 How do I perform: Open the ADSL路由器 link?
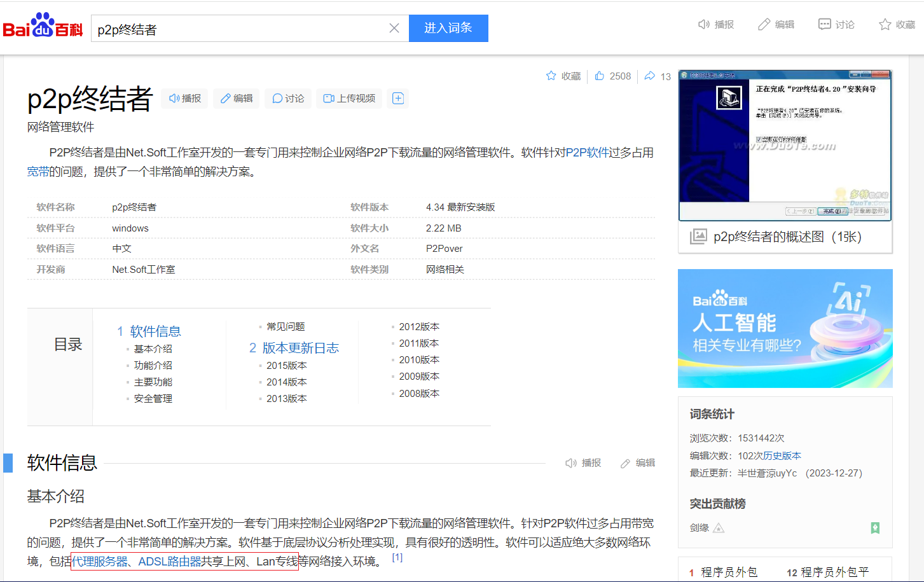click(x=170, y=562)
